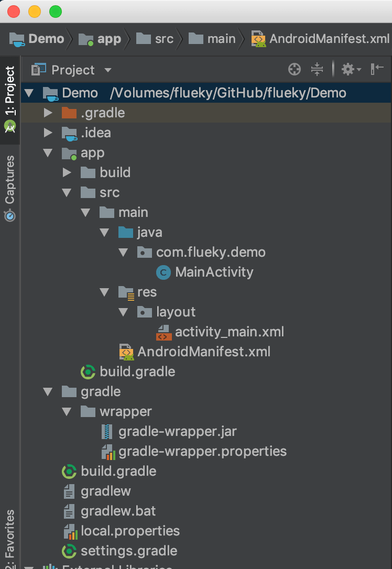Viewport: 392px width, 569px height.
Task: Hide the Project tool window
Action: click(x=377, y=70)
